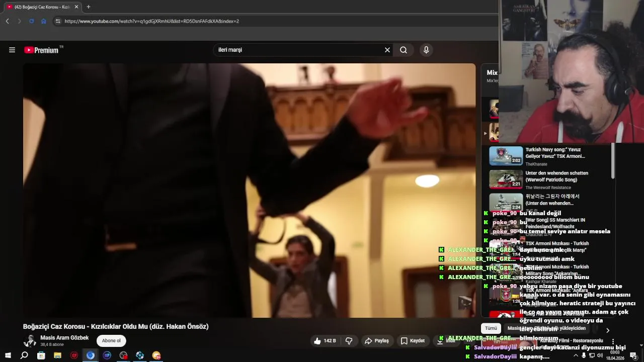Open TheKhanate channel under Navy song

click(536, 164)
